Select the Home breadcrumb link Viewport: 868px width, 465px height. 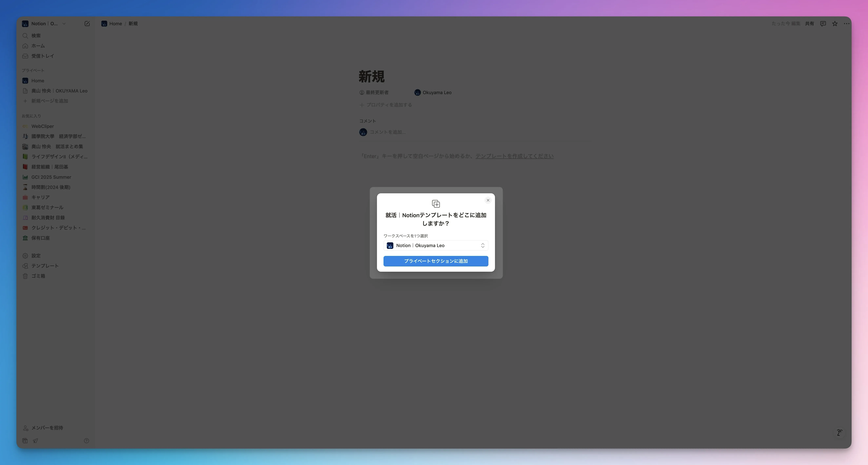115,24
